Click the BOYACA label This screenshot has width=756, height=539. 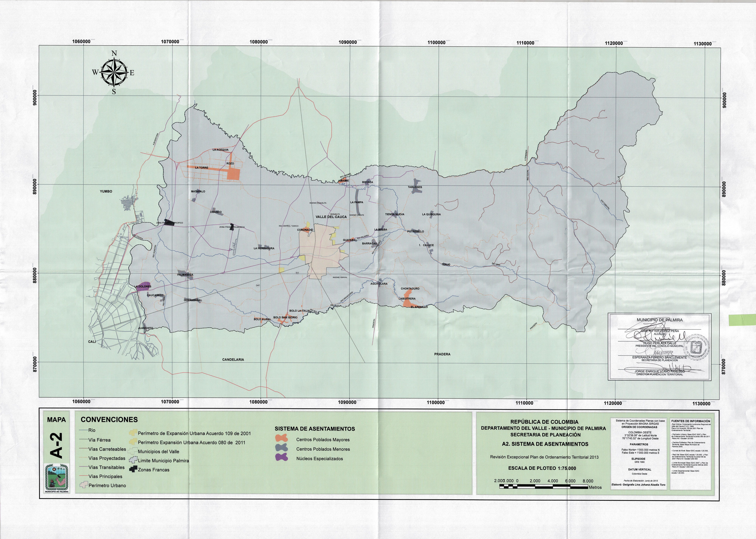pyautogui.click(x=368, y=182)
